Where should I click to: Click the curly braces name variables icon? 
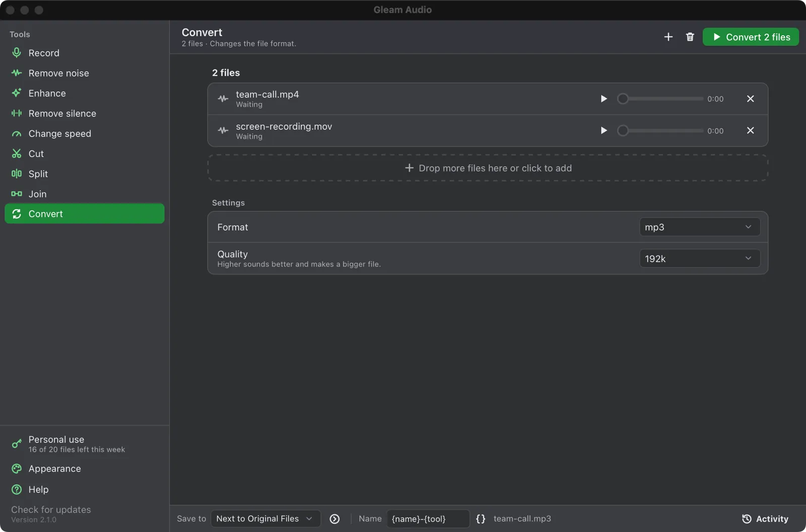click(481, 518)
